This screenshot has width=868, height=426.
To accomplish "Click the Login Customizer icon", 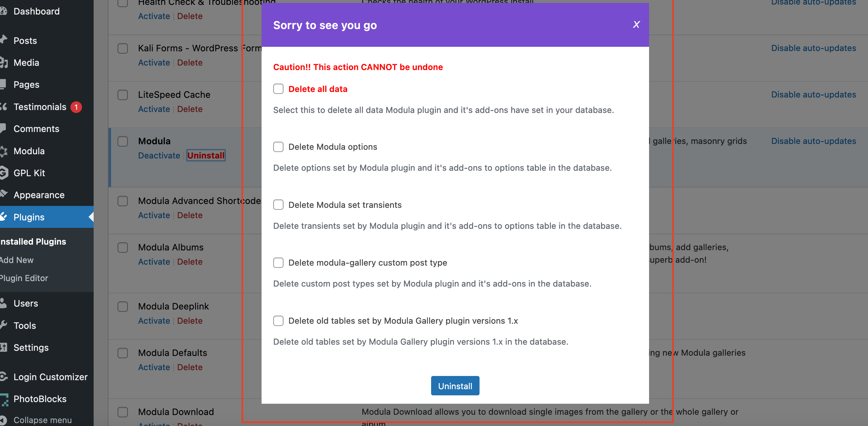I will [x=3, y=377].
